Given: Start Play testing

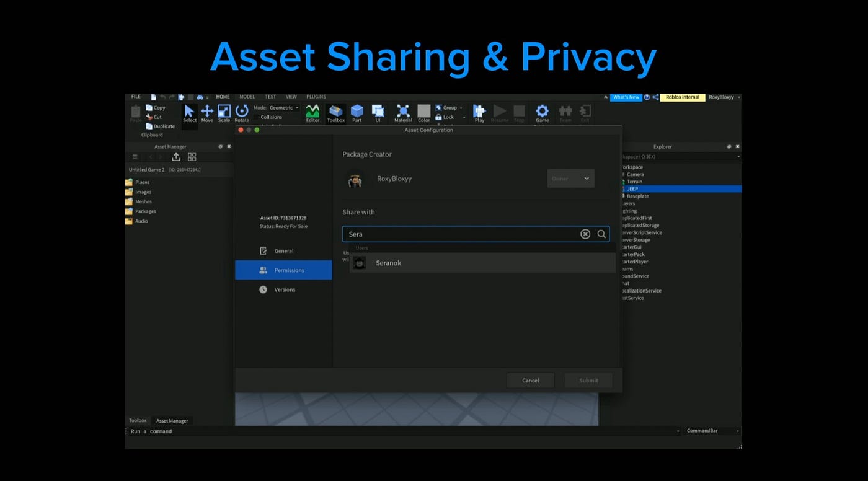Looking at the screenshot, I should tap(479, 113).
